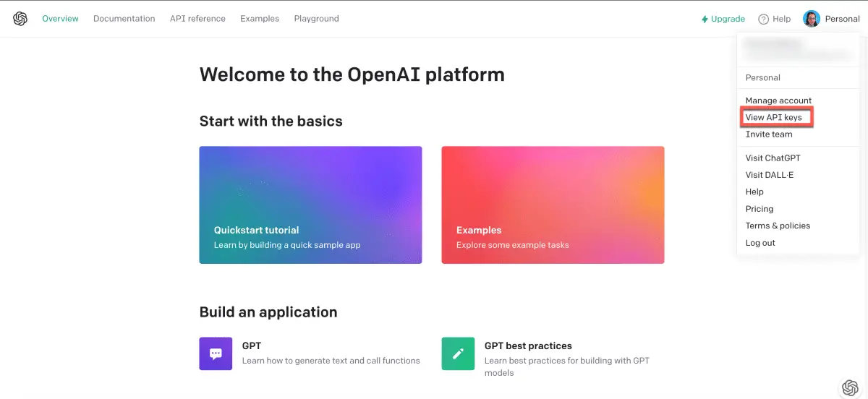Select Help in the account dropdown
This screenshot has height=399, width=868.
click(x=754, y=192)
